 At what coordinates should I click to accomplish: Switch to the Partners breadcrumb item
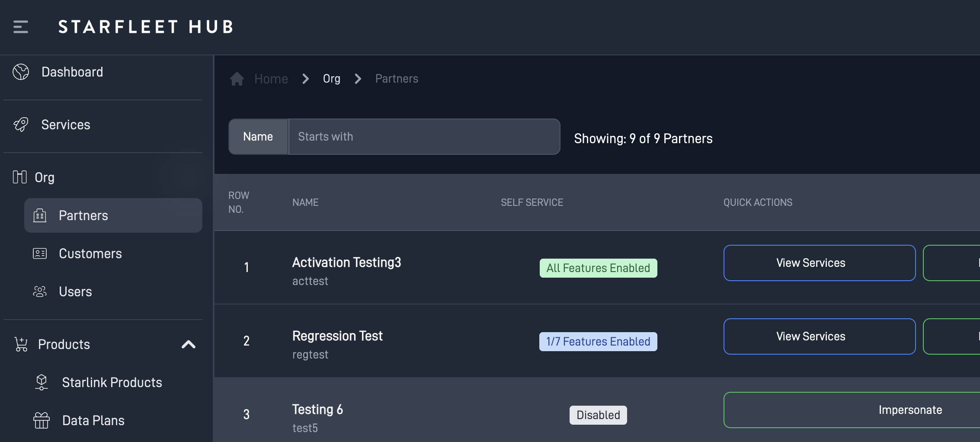[x=396, y=78]
